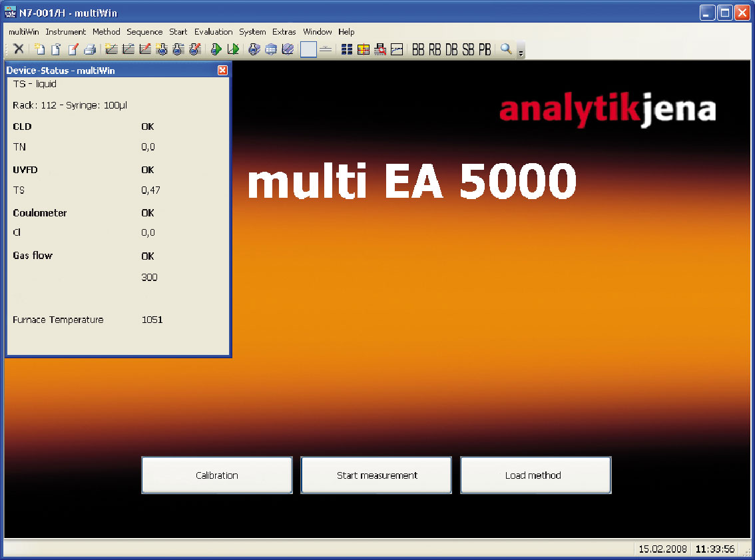Create a new method via page-with-star icon
This screenshot has width=755, height=560.
pos(39,49)
